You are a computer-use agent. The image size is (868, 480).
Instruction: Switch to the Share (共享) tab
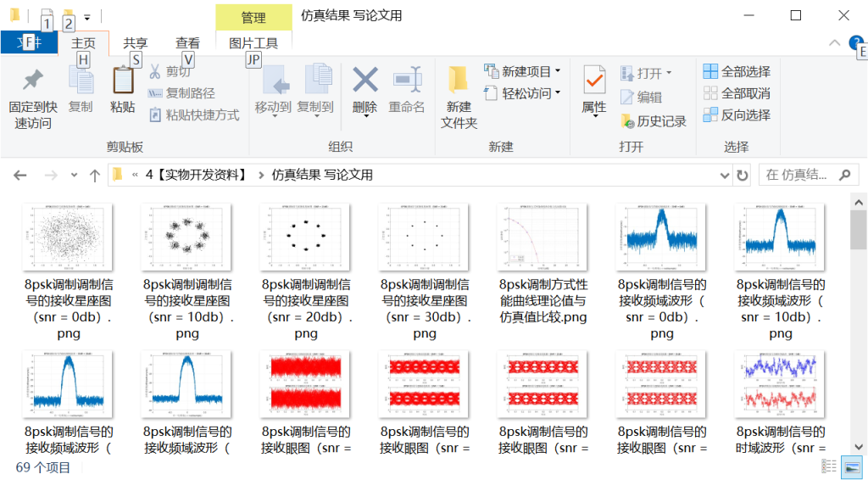click(x=136, y=42)
